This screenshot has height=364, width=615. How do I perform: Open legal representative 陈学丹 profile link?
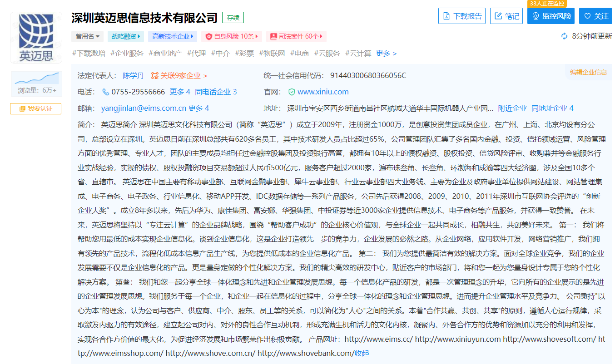point(133,76)
